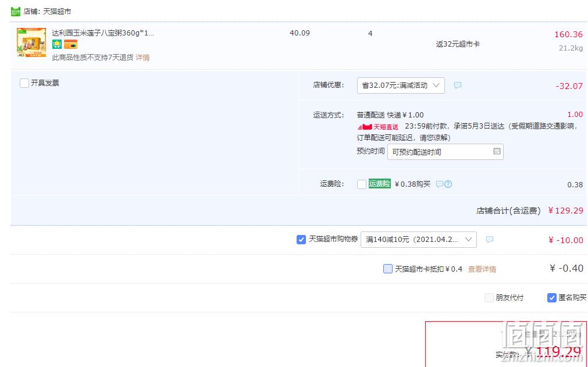The height and width of the screenshot is (367, 588).
Task: Open the 详情 link about 7天退货
Action: pyautogui.click(x=142, y=58)
